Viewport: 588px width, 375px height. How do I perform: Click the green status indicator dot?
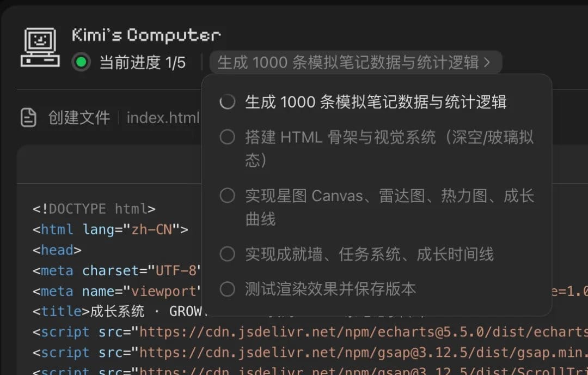(81, 62)
